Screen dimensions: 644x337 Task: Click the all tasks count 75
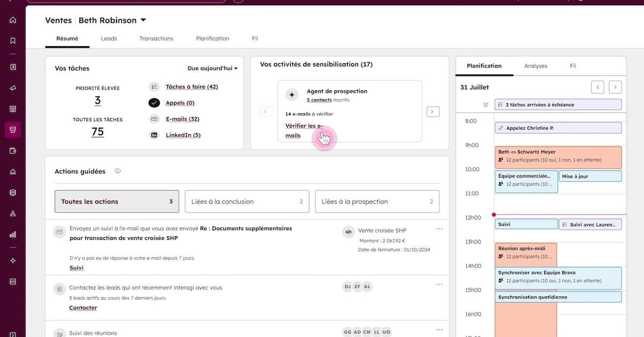coord(98,131)
